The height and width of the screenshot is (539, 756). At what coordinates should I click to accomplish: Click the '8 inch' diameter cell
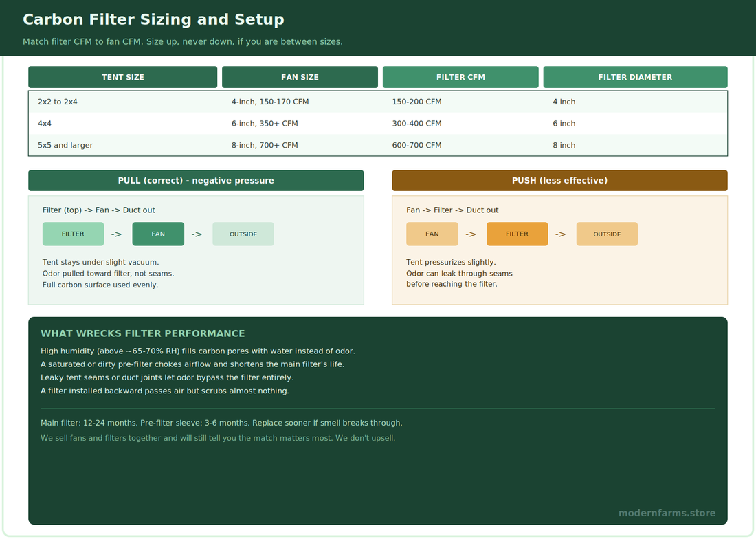564,145
